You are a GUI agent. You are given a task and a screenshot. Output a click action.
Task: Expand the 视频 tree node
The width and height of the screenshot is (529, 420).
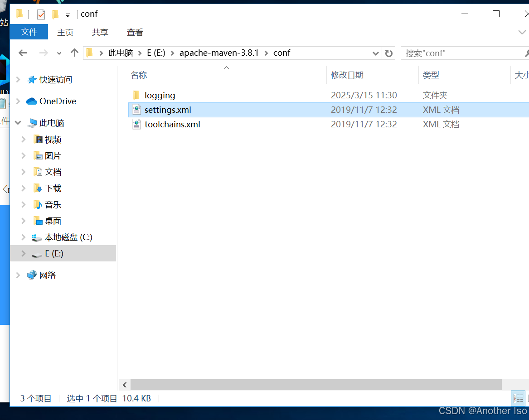click(x=24, y=139)
